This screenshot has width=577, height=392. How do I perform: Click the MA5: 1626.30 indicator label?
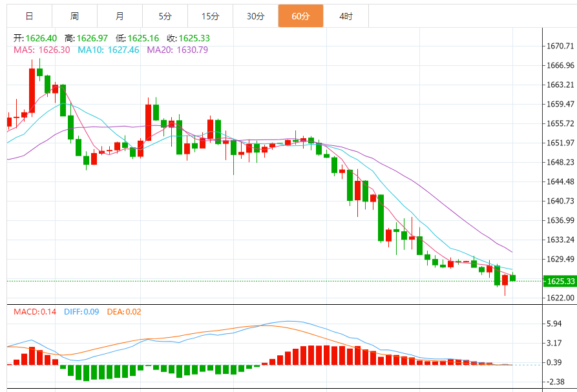pos(41,50)
